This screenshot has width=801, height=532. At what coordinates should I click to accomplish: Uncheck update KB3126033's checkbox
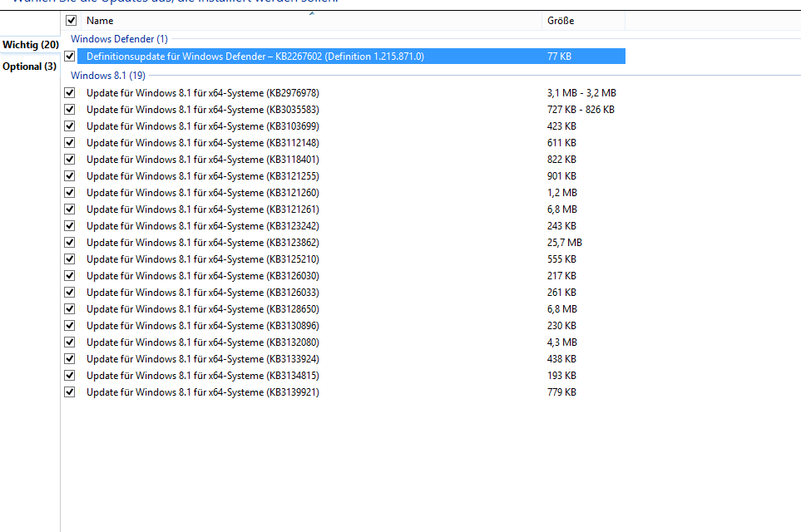point(70,292)
